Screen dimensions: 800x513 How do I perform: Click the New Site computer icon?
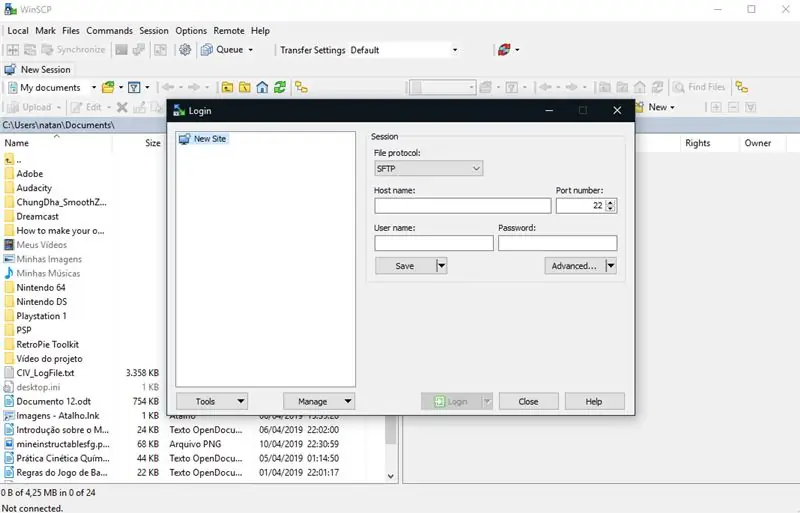pos(184,139)
